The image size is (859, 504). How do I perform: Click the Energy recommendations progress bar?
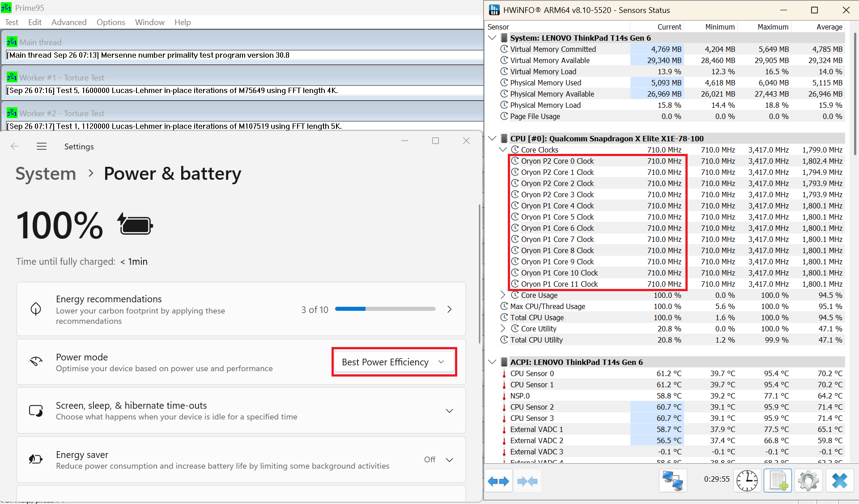point(385,309)
